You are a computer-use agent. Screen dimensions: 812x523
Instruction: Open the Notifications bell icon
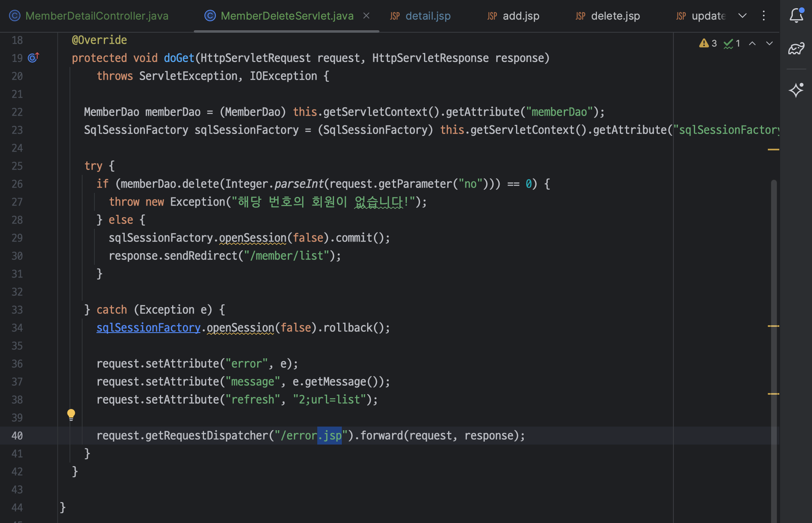pyautogui.click(x=796, y=16)
